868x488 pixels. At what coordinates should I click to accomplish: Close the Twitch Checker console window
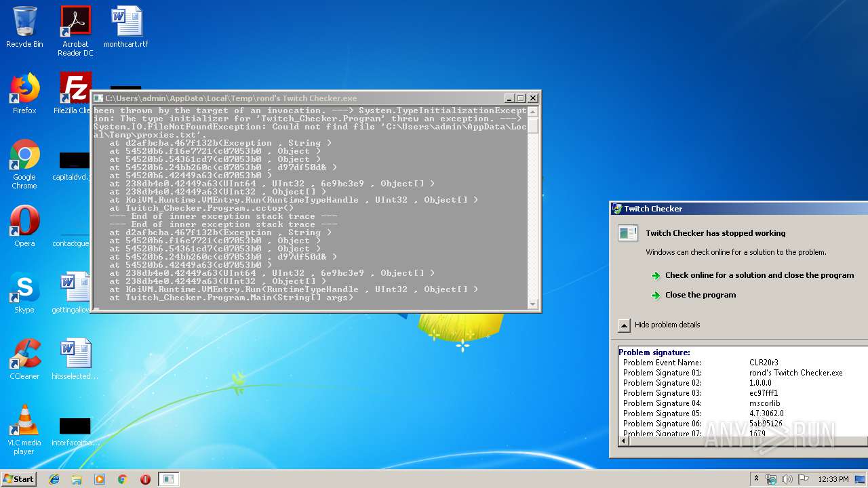(x=532, y=98)
